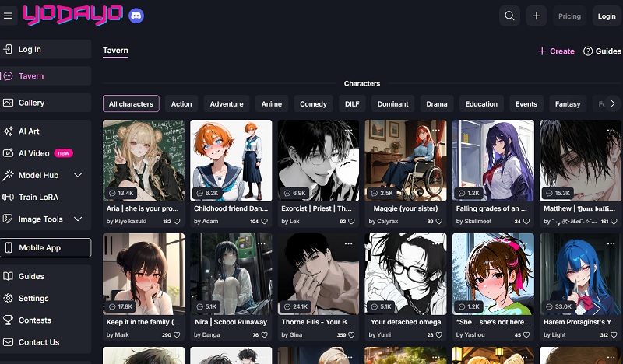Toggle heart on Harem Protagonist card
The width and height of the screenshot is (623, 364).
614,335
